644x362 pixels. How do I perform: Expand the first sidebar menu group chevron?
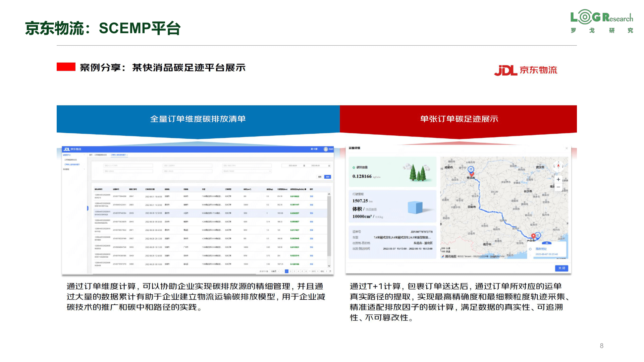click(84, 155)
